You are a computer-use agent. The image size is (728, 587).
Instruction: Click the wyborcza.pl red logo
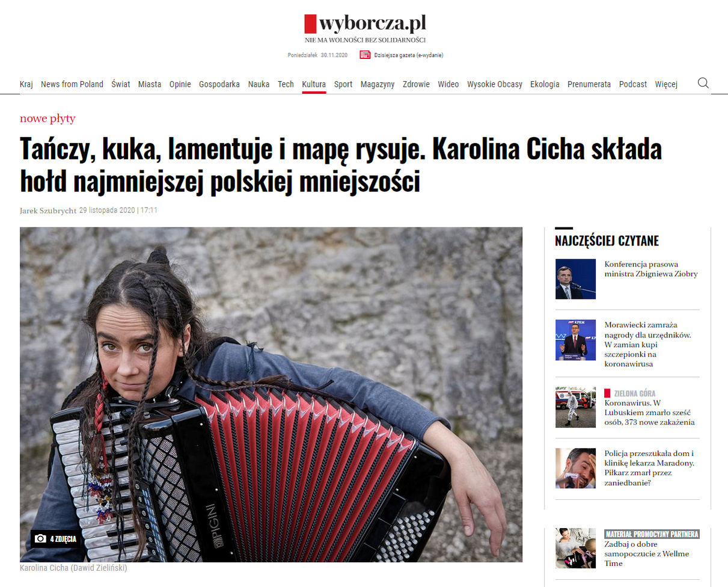tap(365, 24)
